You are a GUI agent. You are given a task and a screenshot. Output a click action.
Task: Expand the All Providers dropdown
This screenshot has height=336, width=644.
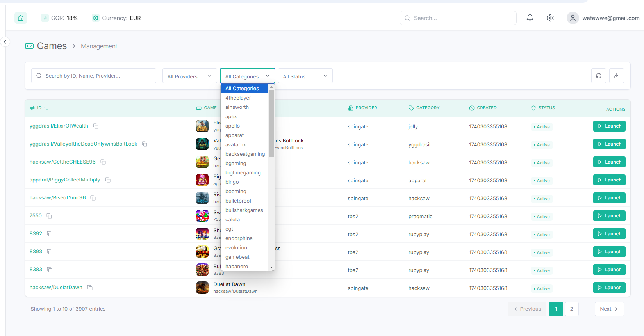189,76
